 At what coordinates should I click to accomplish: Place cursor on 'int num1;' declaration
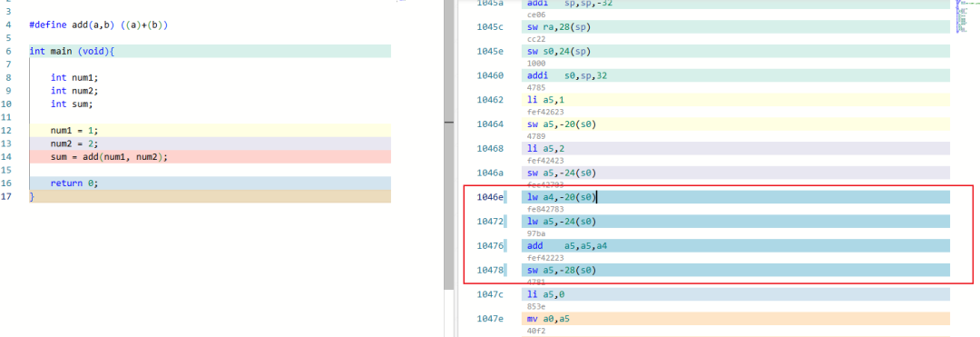(x=74, y=77)
